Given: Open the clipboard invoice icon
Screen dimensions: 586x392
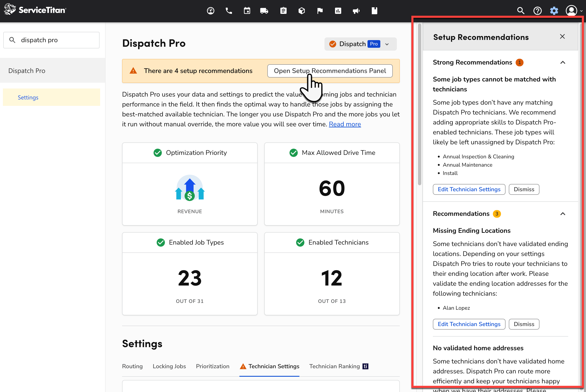Looking at the screenshot, I should click(x=283, y=11).
